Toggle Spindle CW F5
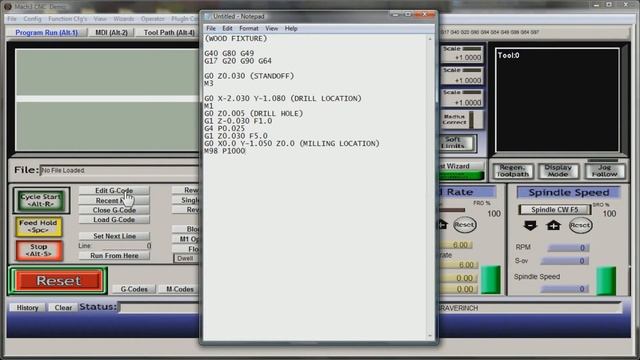 554,209
